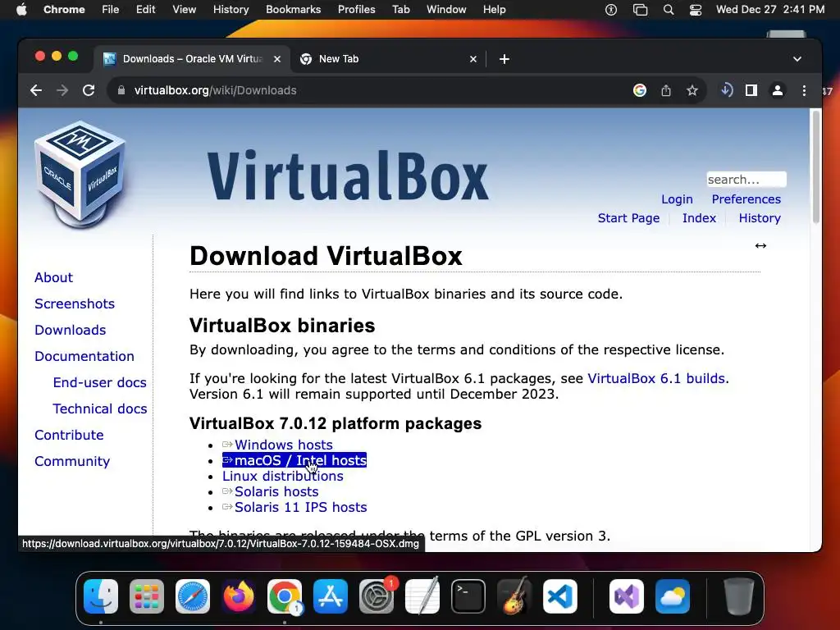
Task: Open the Contribute sidebar link
Action: click(x=69, y=435)
